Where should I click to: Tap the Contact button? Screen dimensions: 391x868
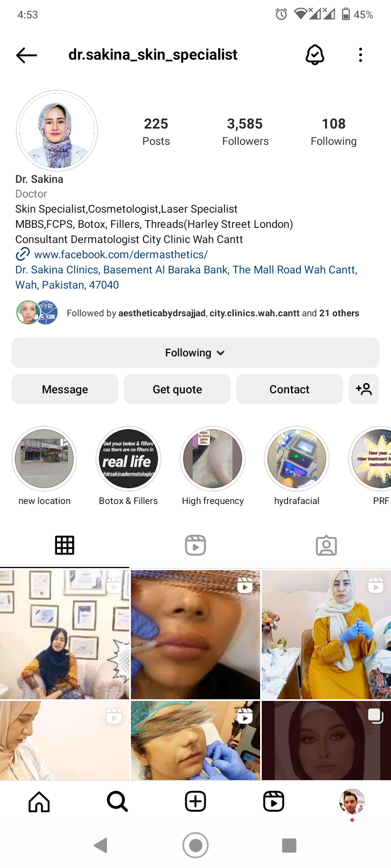(289, 389)
